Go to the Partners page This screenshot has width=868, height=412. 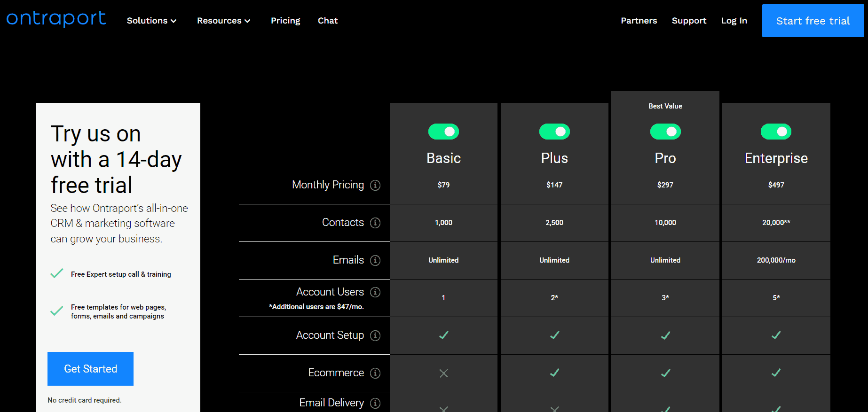point(639,21)
